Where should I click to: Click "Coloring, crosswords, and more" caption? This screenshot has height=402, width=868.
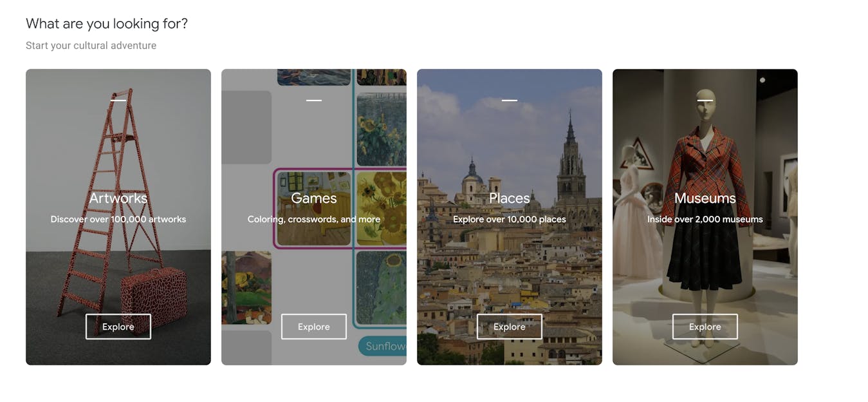(x=314, y=220)
